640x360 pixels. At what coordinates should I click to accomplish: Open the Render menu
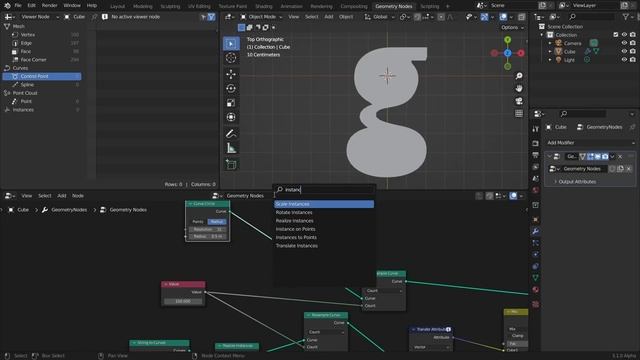(49, 6)
